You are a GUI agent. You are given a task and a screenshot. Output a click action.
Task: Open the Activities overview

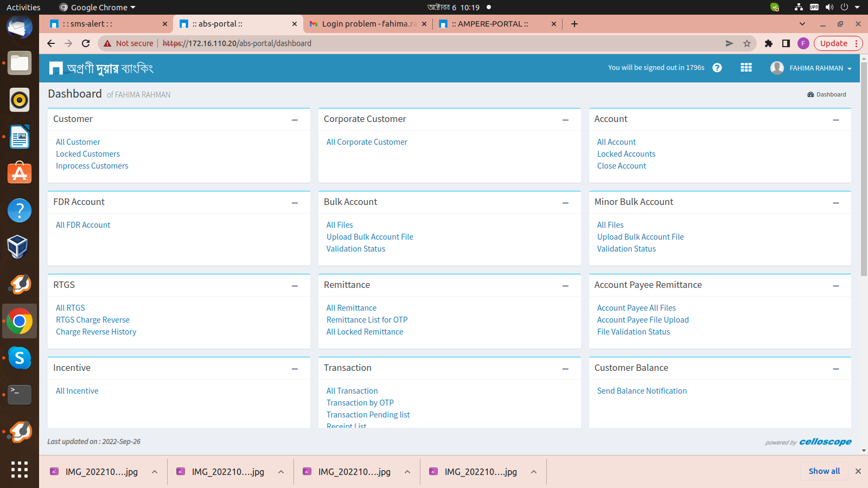(x=23, y=7)
